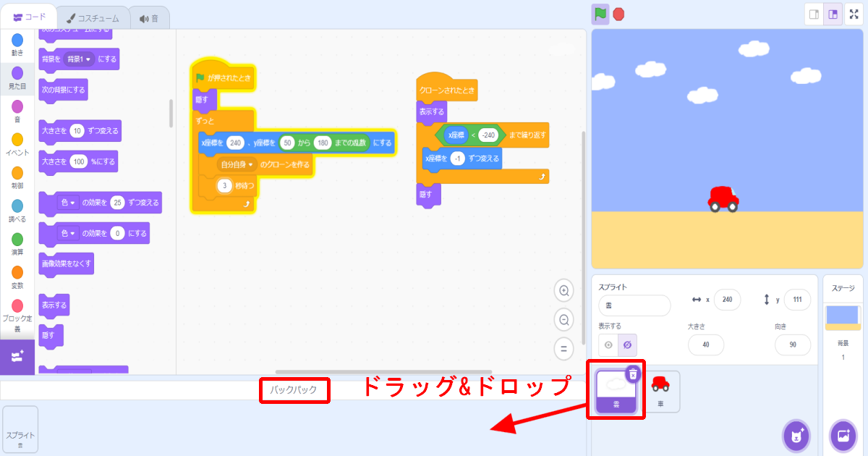Open the 色 effect dropdown in the block
Screen dimensions: 868x456
pos(69,203)
